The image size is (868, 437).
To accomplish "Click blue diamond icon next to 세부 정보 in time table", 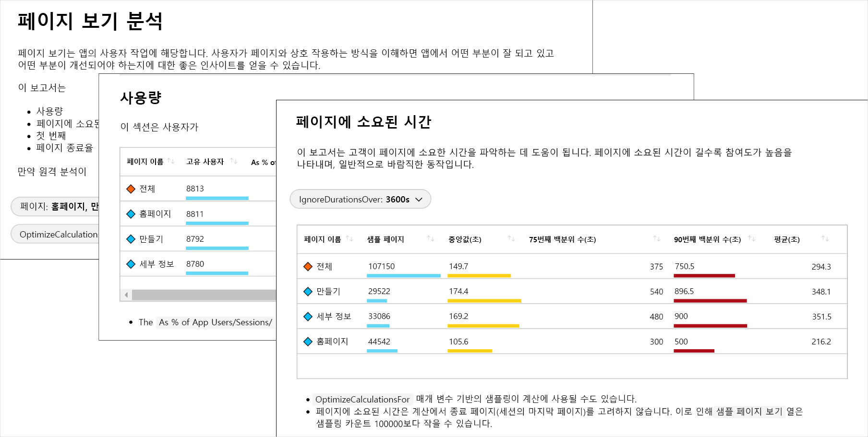I will [308, 316].
